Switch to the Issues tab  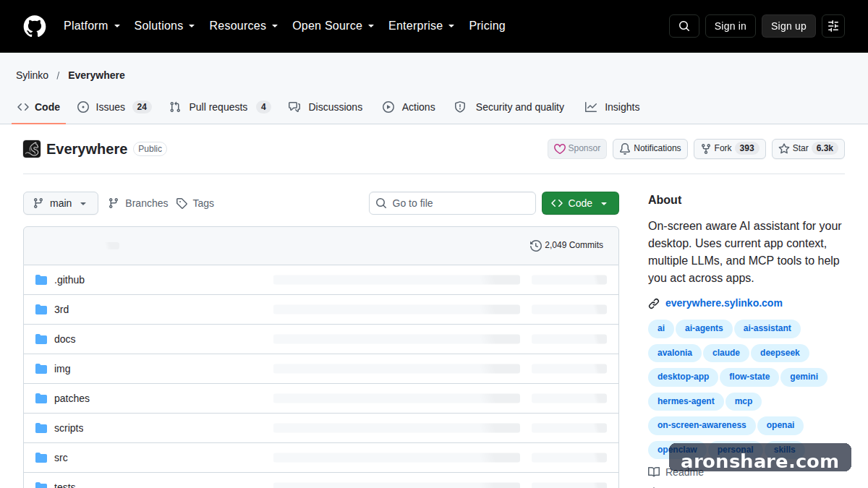click(x=114, y=107)
